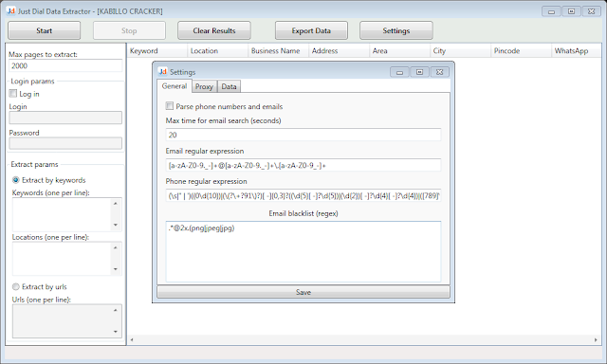Close the Settings dialog
This screenshot has height=364, width=607.
point(440,72)
